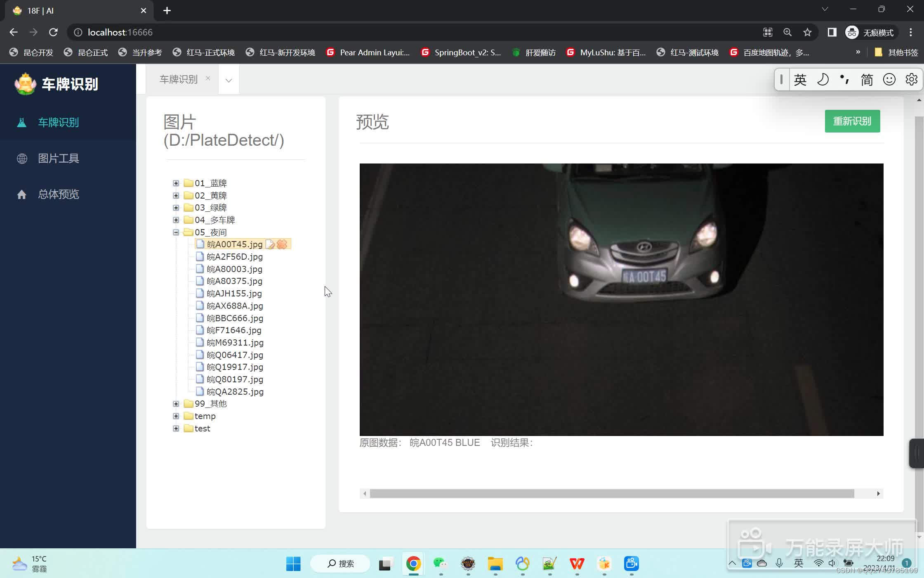Image resolution: width=924 pixels, height=578 pixels.
Task: Collapse the 05_夜间 folder
Action: coord(176,232)
